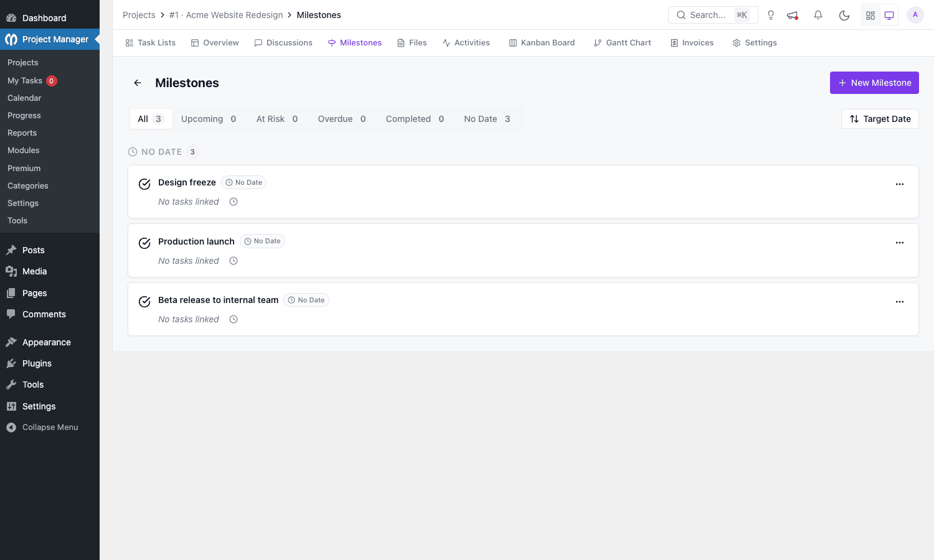Open the Gantt Chart tab
This screenshot has height=560, width=934.
coord(623,43)
